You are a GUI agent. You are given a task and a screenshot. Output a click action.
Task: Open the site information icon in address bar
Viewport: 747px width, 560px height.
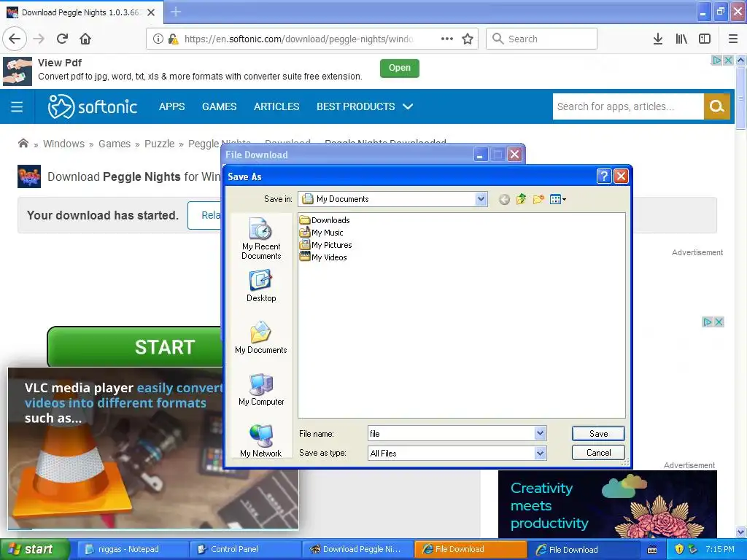click(158, 39)
